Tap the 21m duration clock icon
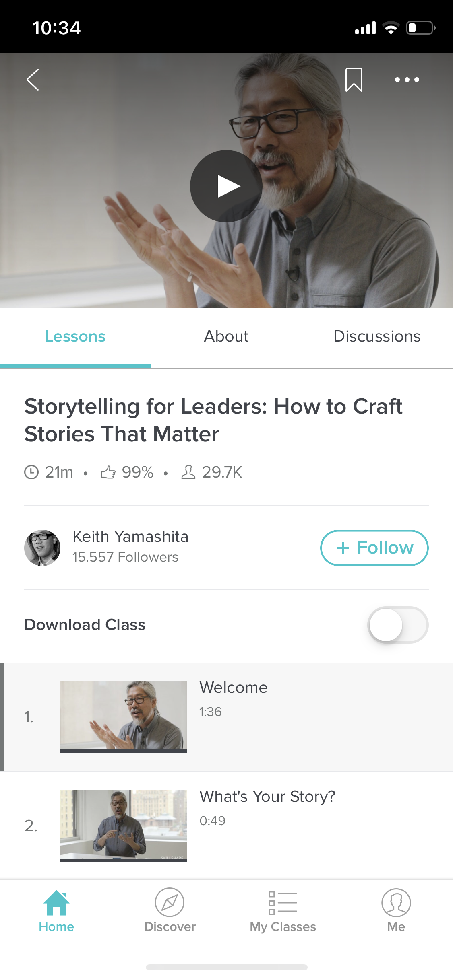The height and width of the screenshot is (980, 453). coord(31,472)
